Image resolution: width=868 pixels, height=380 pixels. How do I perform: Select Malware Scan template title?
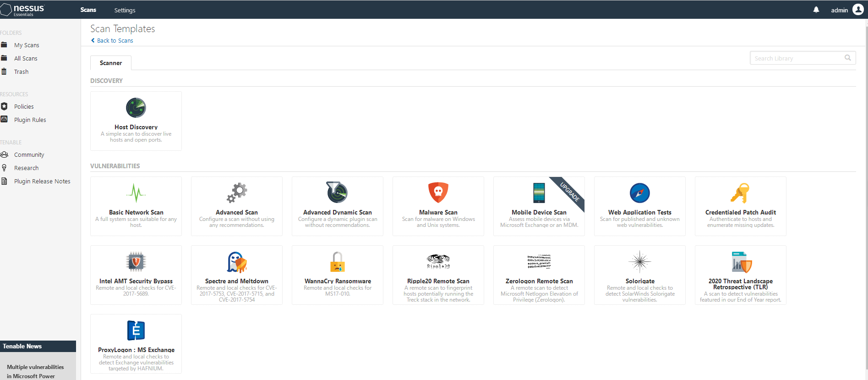pos(438,212)
